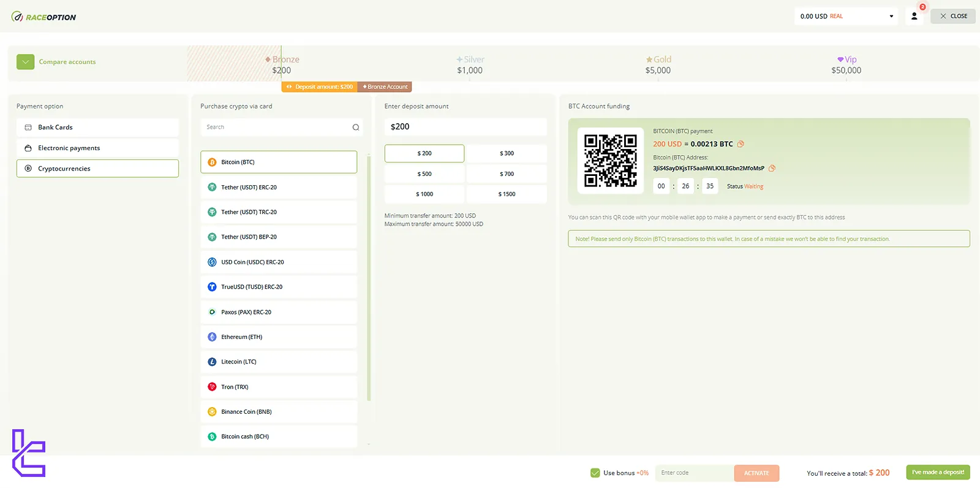Click the notification badge showing 2
980x488 pixels.
(922, 7)
